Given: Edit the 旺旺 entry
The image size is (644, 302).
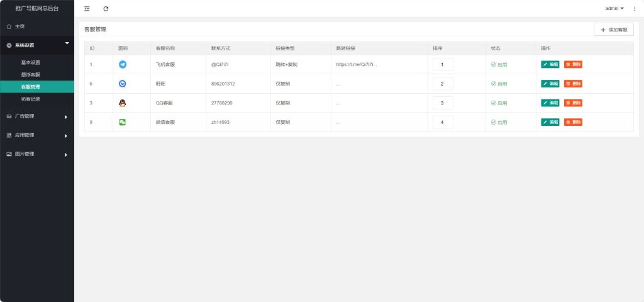Looking at the screenshot, I should [550, 84].
